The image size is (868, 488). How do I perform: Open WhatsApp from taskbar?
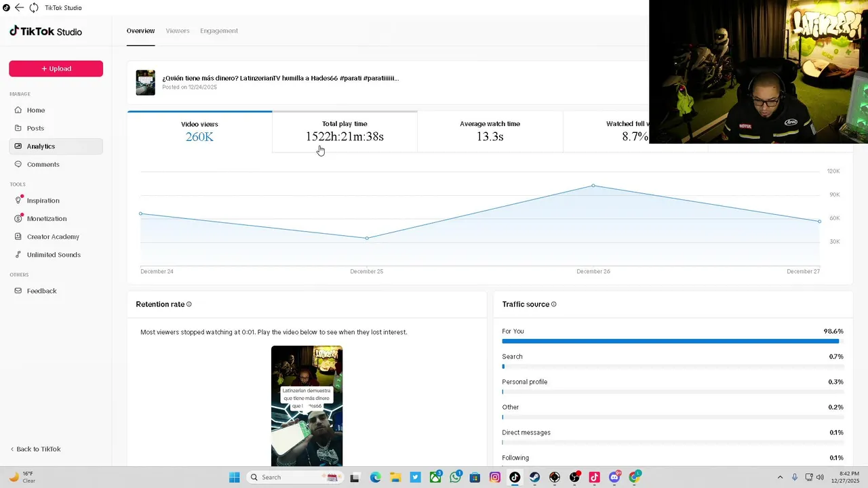(455, 477)
